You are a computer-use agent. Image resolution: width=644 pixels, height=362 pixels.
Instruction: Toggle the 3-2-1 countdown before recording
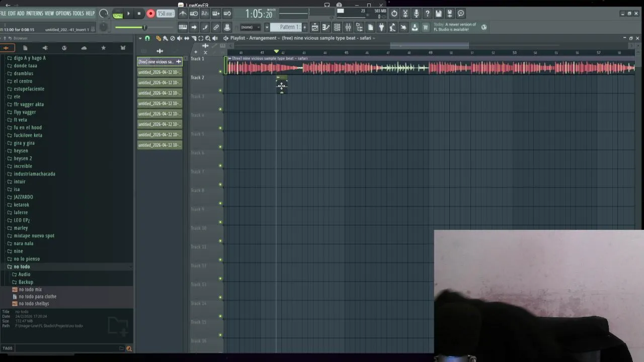[x=205, y=14]
